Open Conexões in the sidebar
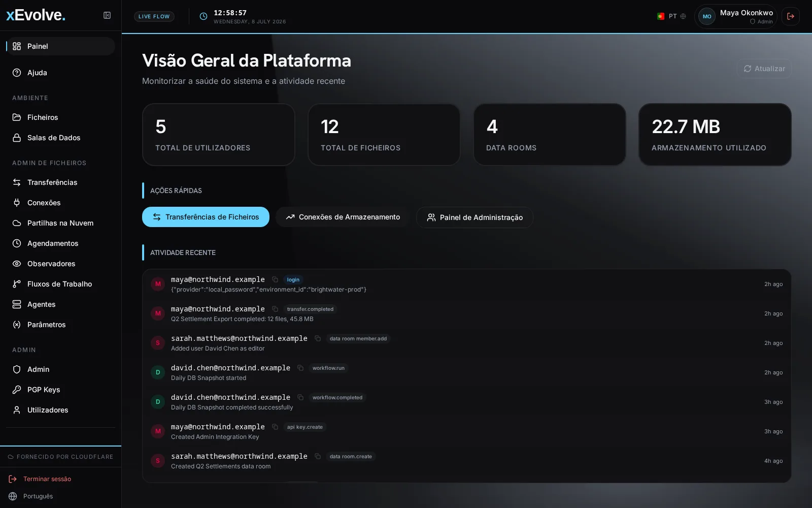Image resolution: width=812 pixels, height=508 pixels. (x=61, y=203)
